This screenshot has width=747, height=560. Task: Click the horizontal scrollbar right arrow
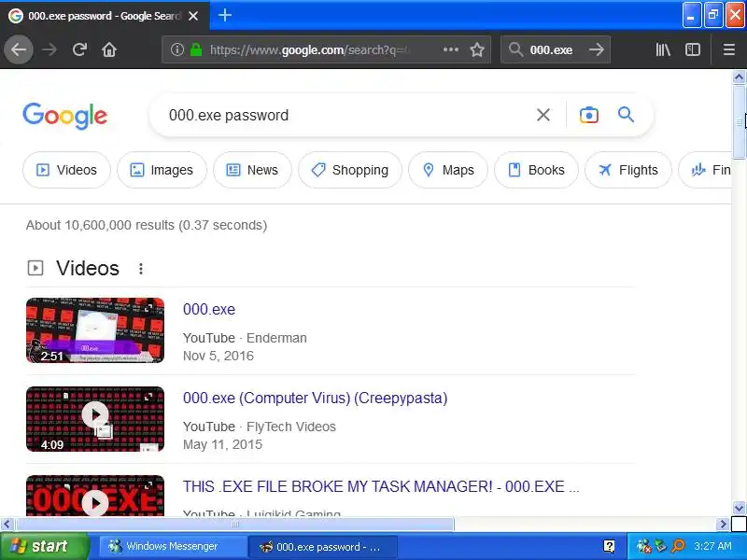coord(723,525)
